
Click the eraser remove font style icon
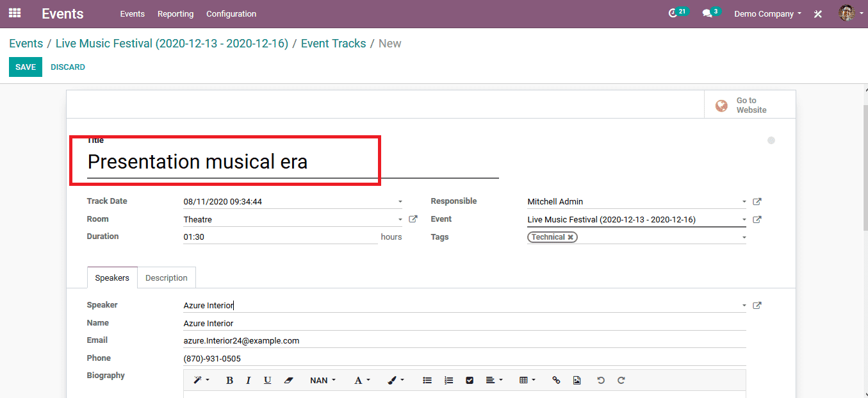[x=288, y=380]
